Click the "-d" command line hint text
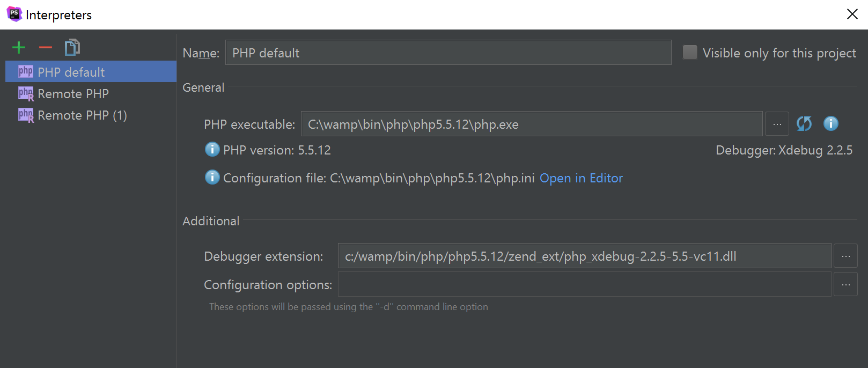 [x=349, y=307]
